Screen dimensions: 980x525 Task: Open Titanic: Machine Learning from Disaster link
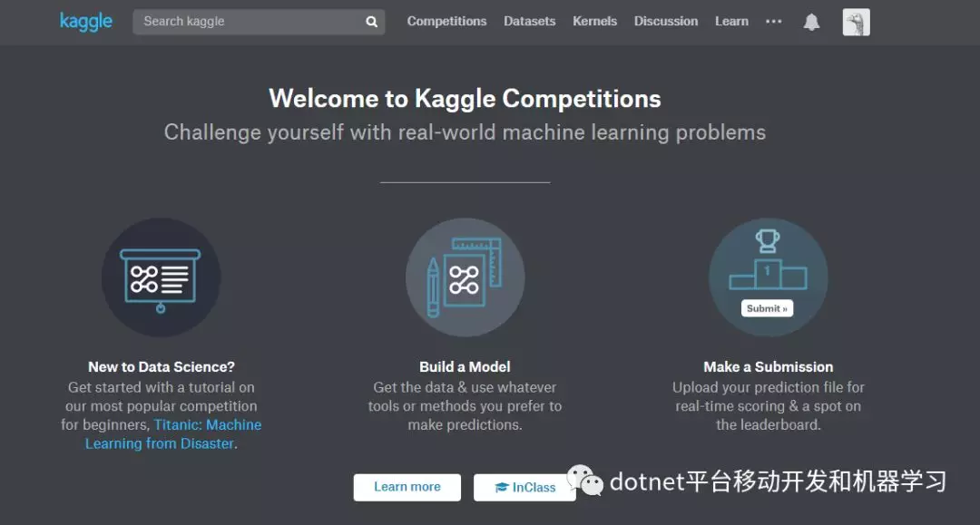(173, 433)
